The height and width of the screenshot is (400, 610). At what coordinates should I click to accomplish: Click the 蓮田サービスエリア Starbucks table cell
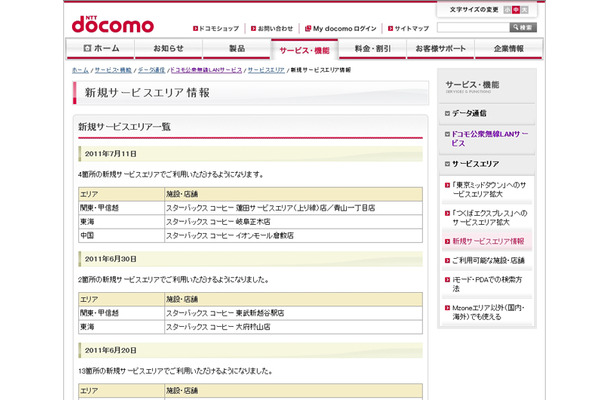pos(293,208)
